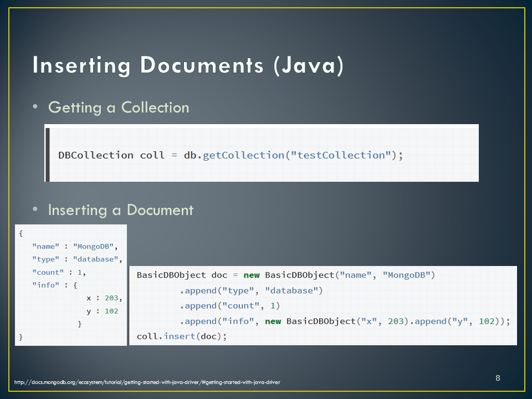532x399 pixels.
Task: Click the x : 203 JSON value
Action: point(104,298)
